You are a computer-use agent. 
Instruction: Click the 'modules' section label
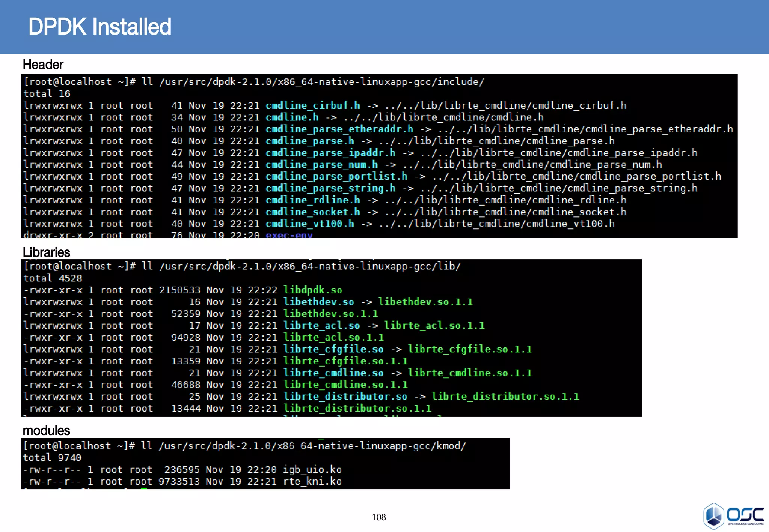(46, 430)
